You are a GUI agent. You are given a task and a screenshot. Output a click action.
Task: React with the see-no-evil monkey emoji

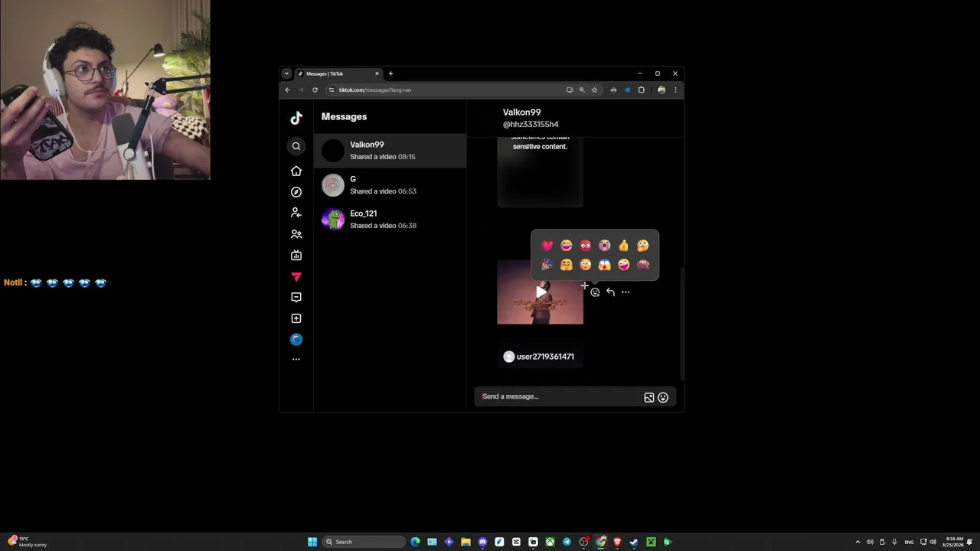pyautogui.click(x=642, y=265)
